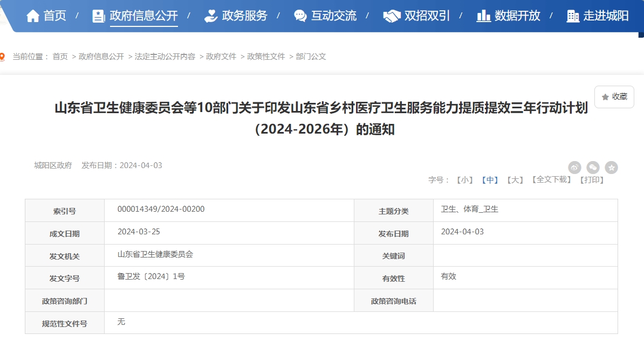Open 法定主动公开内容 breadcrumb link
The width and height of the screenshot is (644, 348).
point(165,57)
